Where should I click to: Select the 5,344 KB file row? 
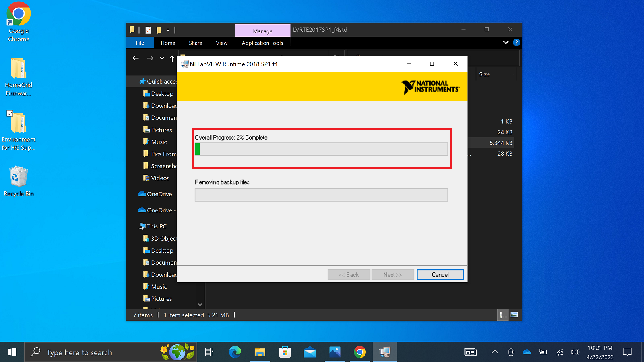tap(491, 143)
